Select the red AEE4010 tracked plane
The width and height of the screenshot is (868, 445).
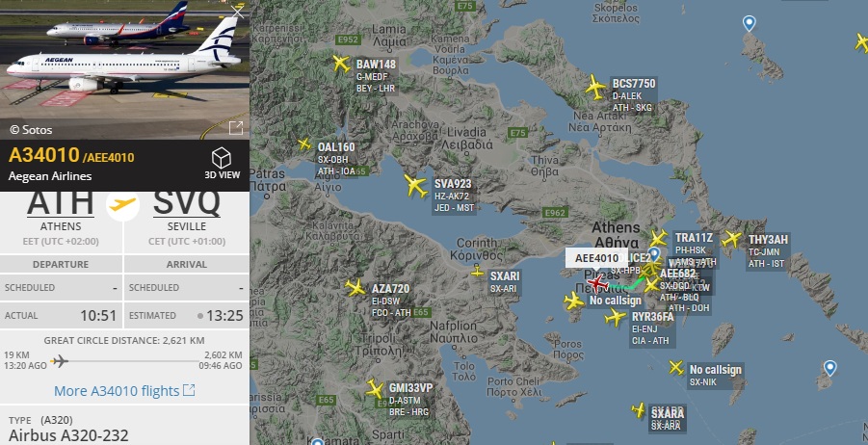pyautogui.click(x=596, y=283)
